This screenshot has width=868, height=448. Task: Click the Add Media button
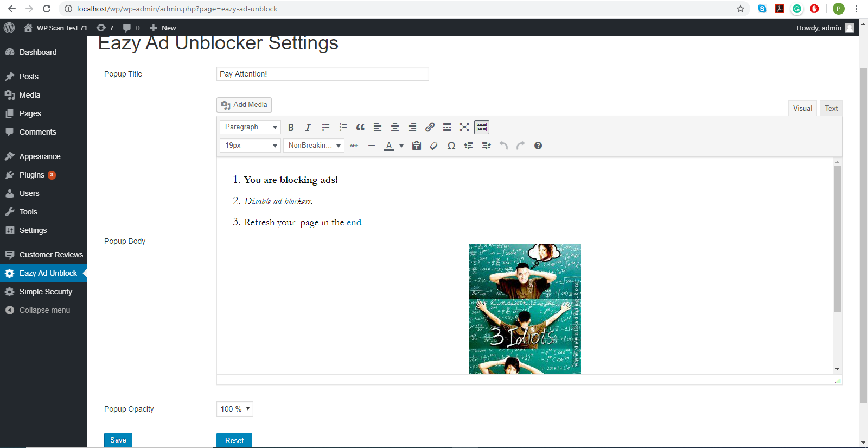coord(244,105)
